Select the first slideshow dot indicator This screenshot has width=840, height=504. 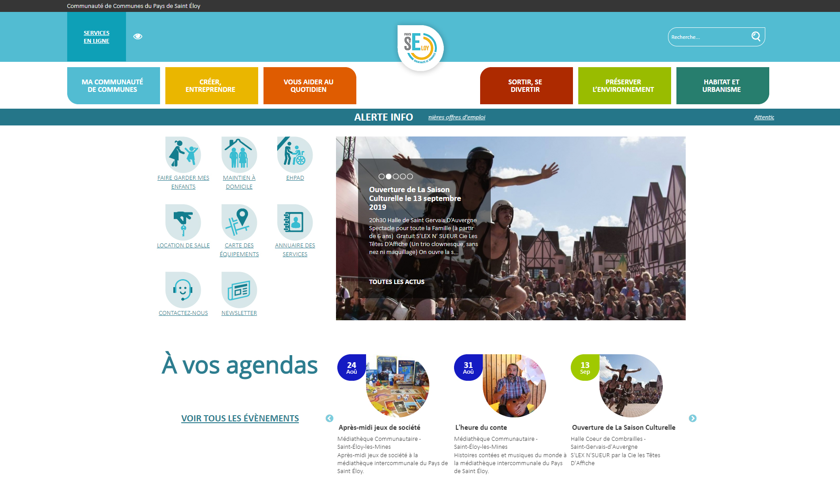pos(382,176)
